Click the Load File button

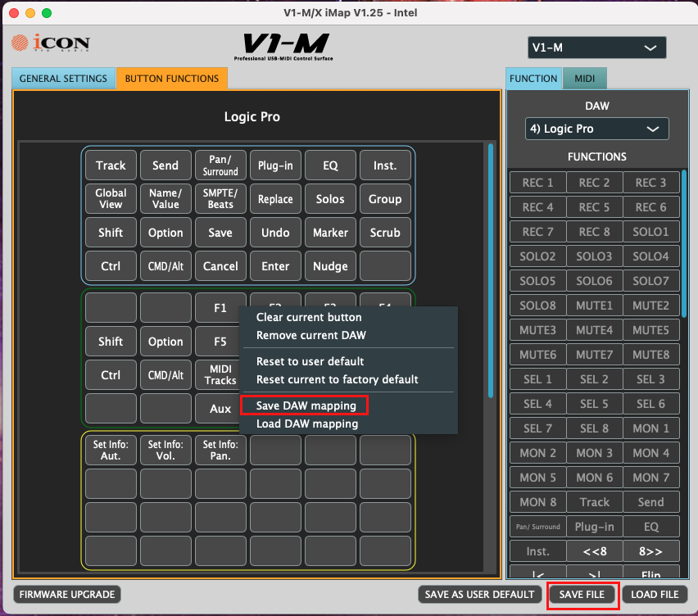[x=655, y=594]
